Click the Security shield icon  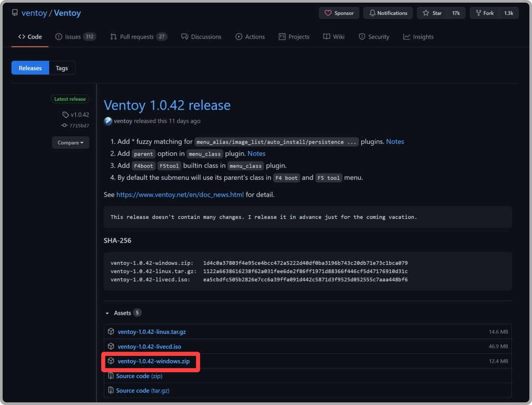tap(362, 37)
